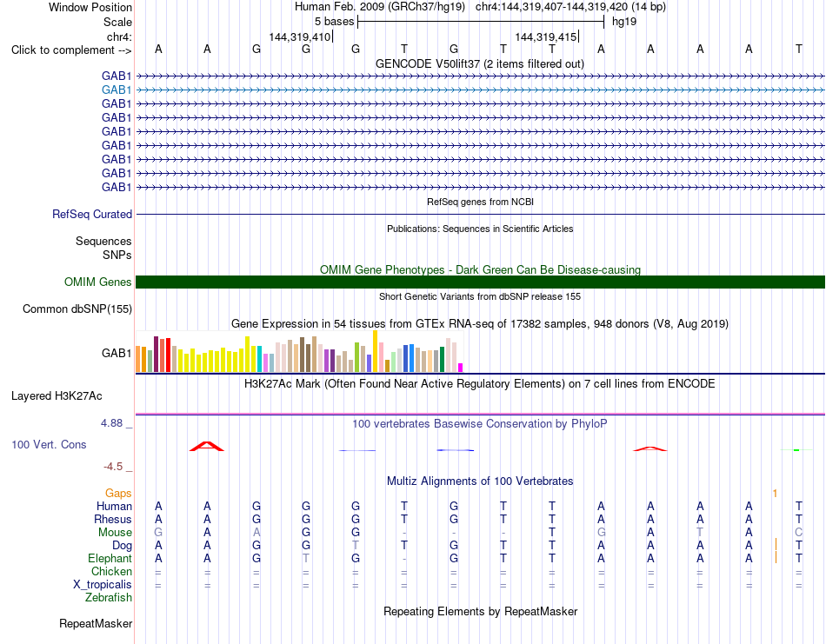Screen dimensions: 826x644
Task: Click the 'Rhesus' species label
Action: [x=113, y=519]
